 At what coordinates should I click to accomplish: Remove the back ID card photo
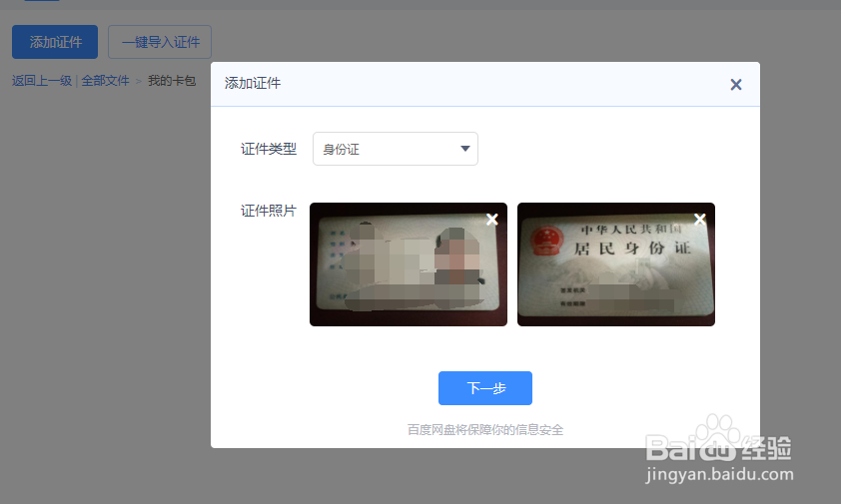699,219
